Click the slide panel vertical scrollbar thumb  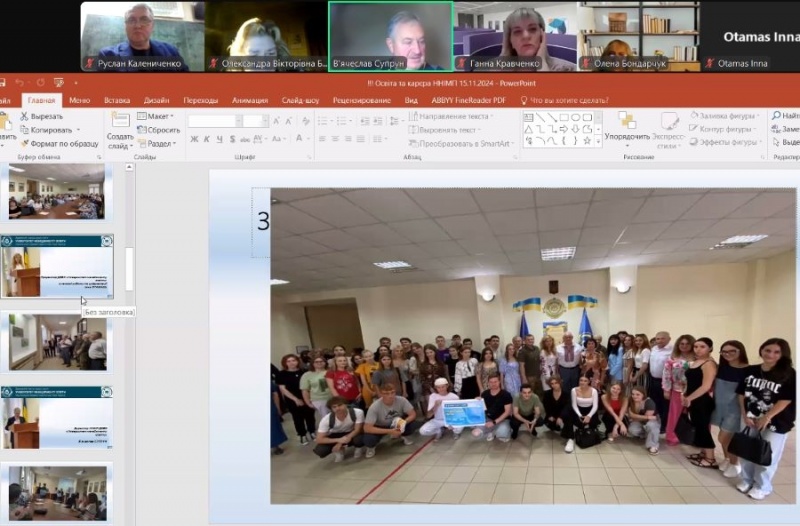tap(129, 267)
